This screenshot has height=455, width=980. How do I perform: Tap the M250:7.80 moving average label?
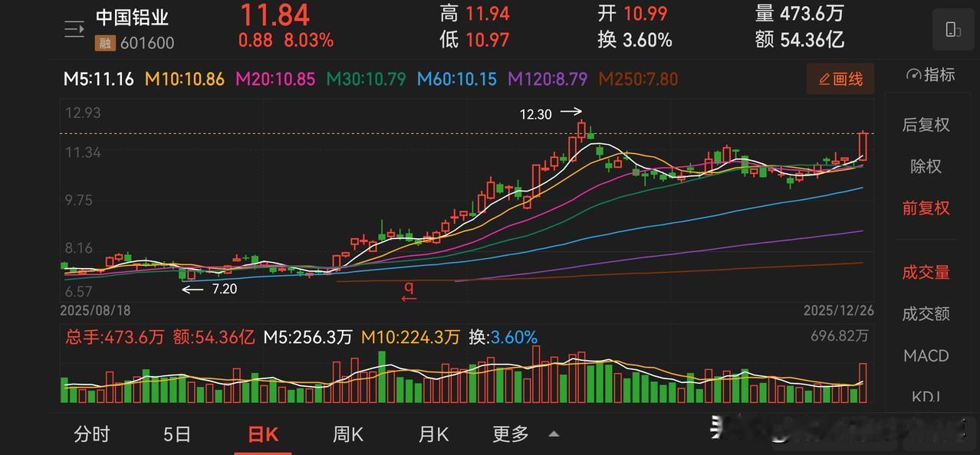(x=638, y=78)
